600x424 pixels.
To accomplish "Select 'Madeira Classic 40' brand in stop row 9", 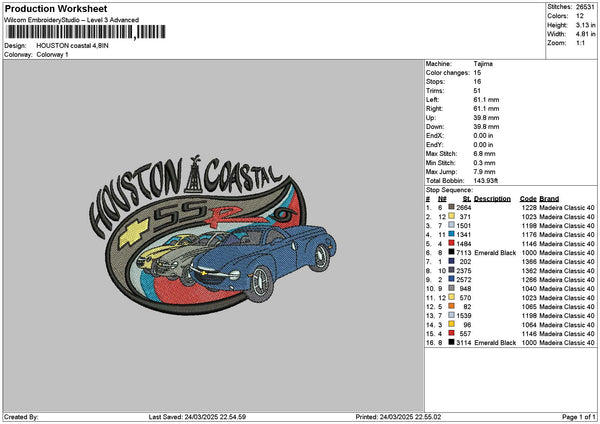I will click(x=567, y=280).
